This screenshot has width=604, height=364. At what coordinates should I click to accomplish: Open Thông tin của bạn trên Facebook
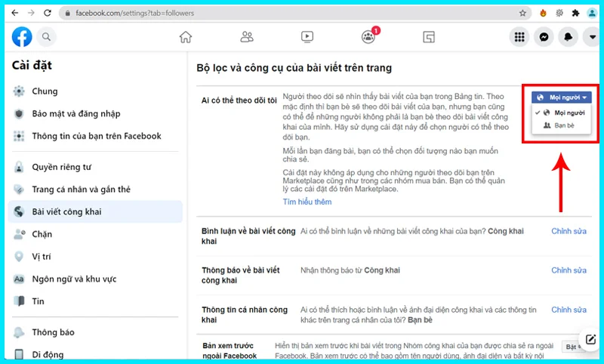pyautogui.click(x=95, y=136)
